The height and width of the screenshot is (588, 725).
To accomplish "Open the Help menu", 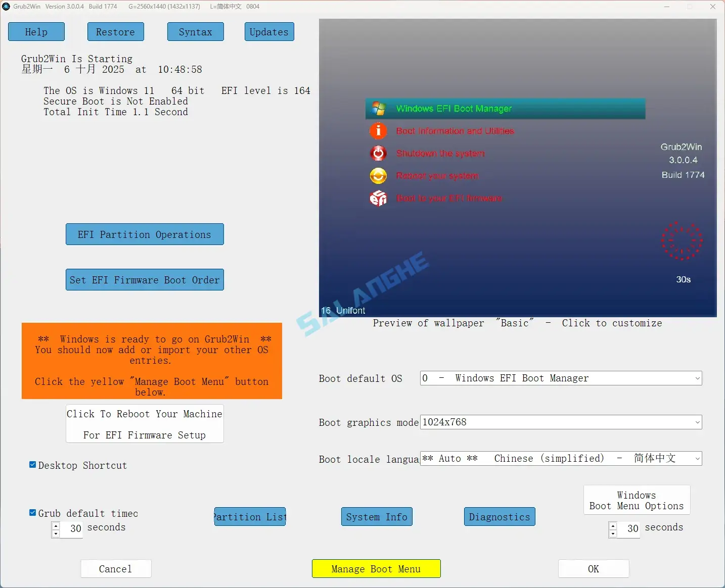I will (36, 31).
